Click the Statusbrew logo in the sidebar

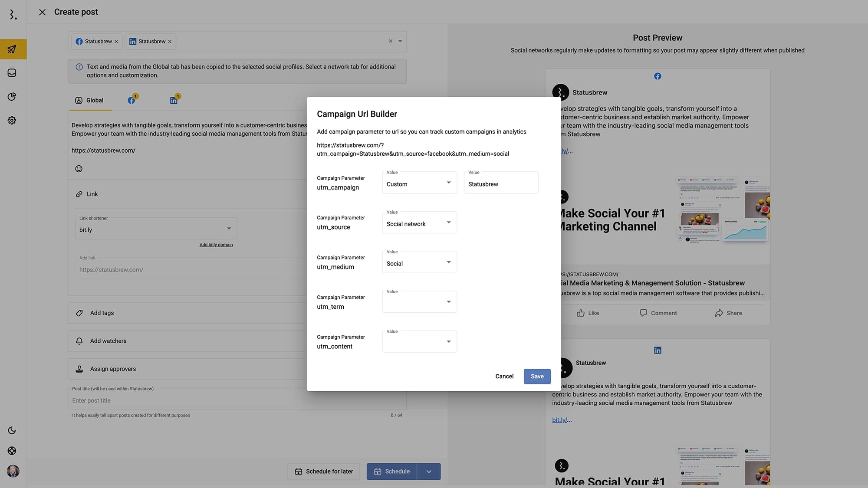point(13,15)
